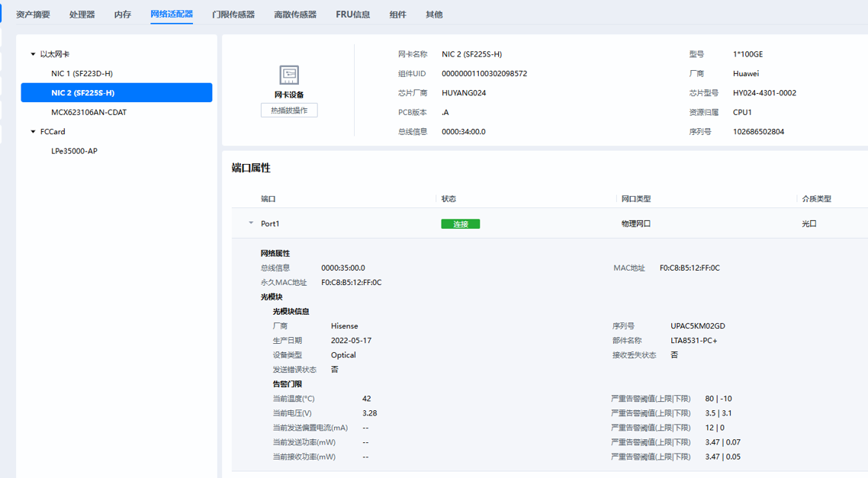Collapse the FCCard tree group
This screenshot has height=478, width=868.
pyautogui.click(x=34, y=132)
